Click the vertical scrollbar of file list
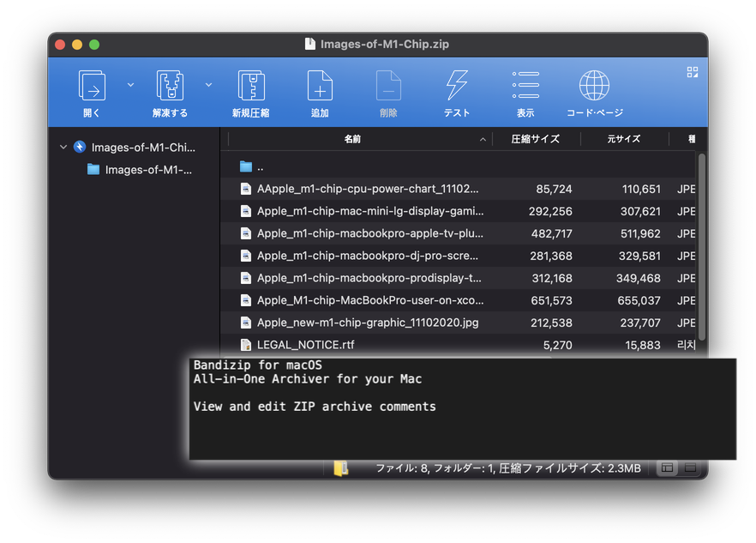The width and height of the screenshot is (756, 543). [x=701, y=246]
